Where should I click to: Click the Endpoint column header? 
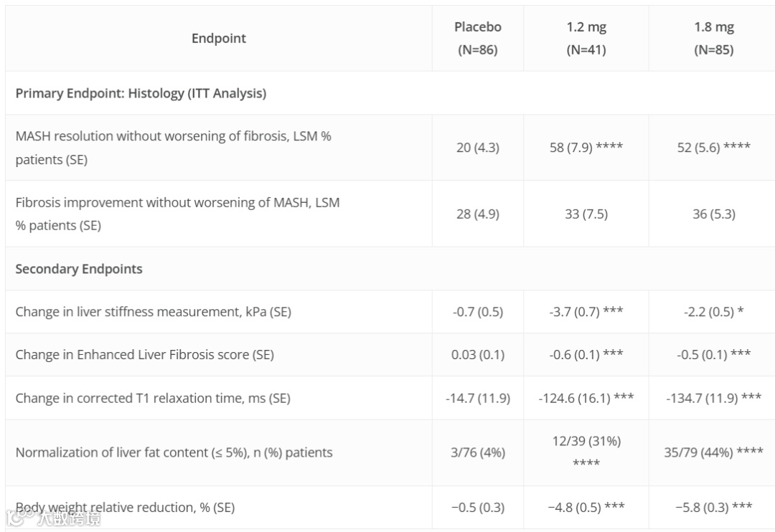(x=218, y=39)
